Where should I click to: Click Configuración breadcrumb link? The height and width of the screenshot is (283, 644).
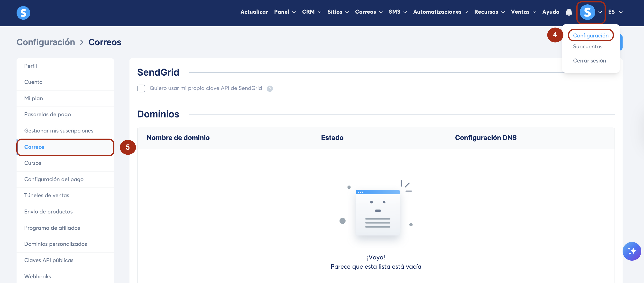click(46, 43)
